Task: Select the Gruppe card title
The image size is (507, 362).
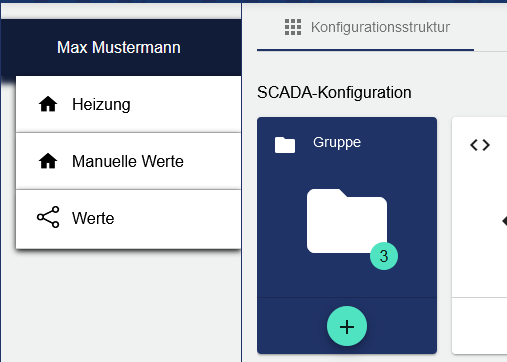Action: click(337, 142)
